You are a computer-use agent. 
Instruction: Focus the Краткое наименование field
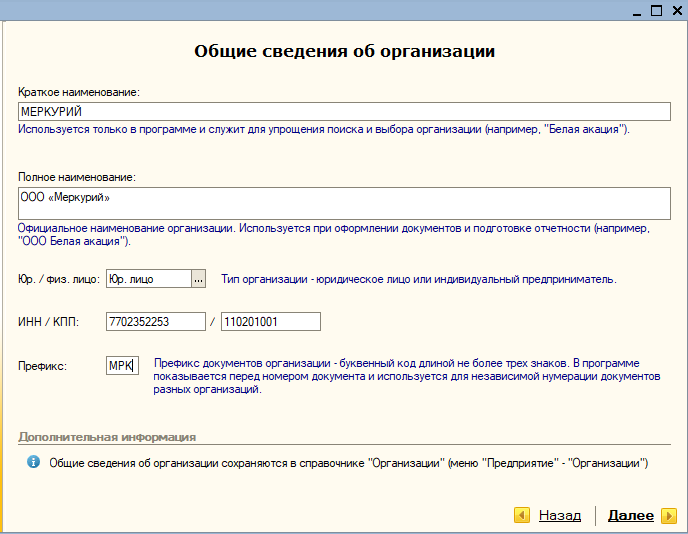click(x=344, y=111)
